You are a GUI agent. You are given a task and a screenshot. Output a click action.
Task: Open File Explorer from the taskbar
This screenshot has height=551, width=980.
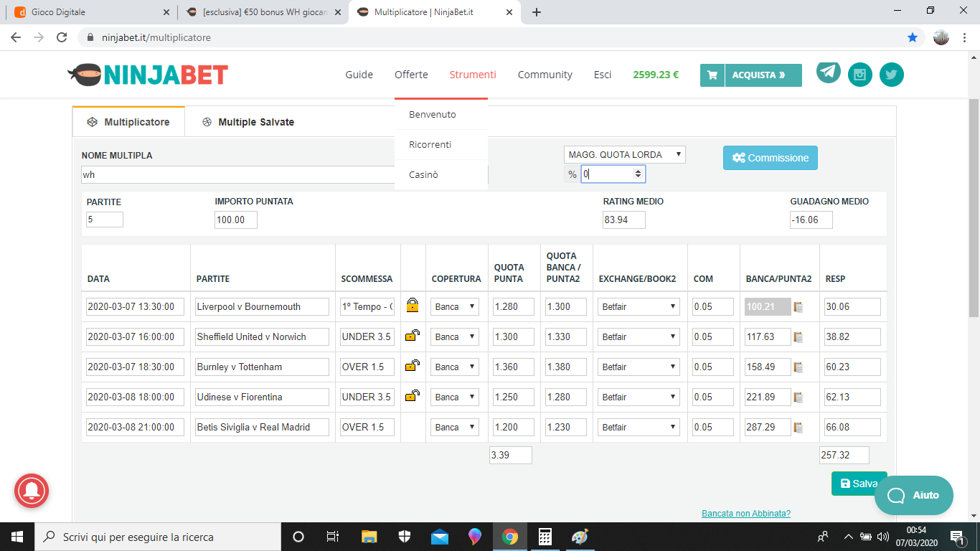[x=369, y=537]
